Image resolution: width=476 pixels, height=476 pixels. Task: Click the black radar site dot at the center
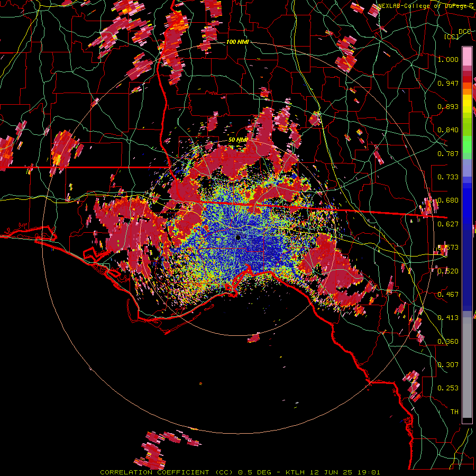click(239, 237)
